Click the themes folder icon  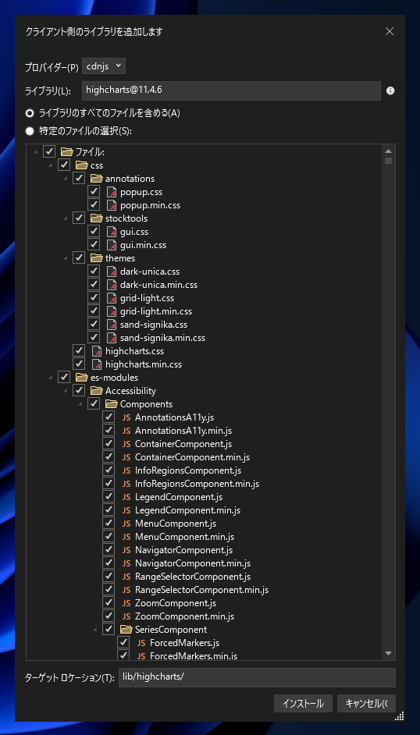(97, 258)
